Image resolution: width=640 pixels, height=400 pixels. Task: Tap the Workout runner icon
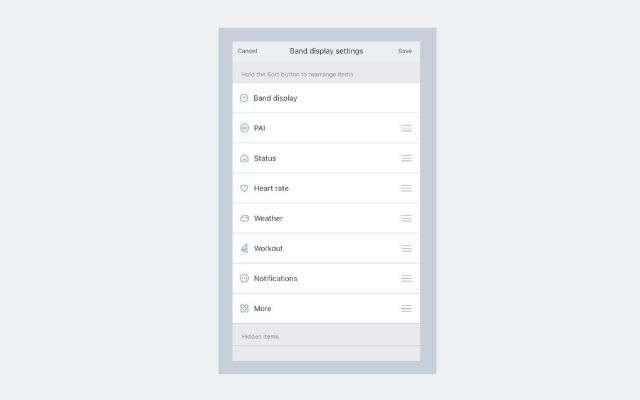tap(244, 248)
